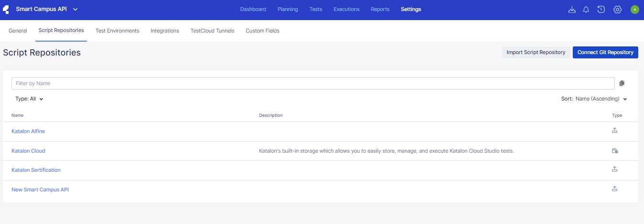
Task: Open the Sort Name (Ascending) dropdown
Action: 594,99
